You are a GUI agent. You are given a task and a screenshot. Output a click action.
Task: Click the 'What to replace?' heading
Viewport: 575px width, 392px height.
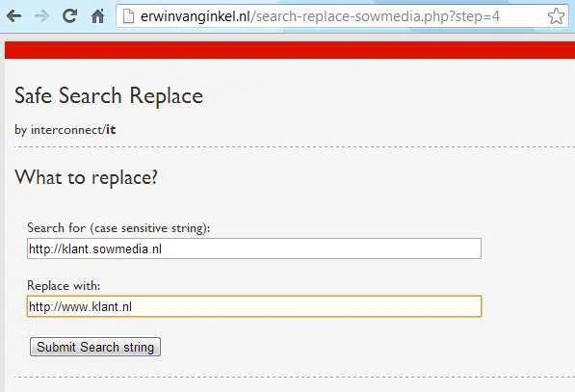pyautogui.click(x=86, y=178)
